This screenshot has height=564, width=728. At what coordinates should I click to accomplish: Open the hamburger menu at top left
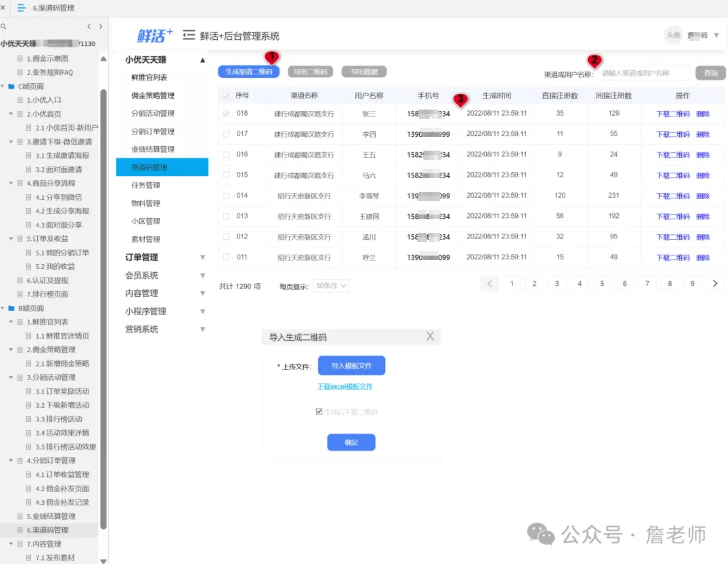(21, 8)
